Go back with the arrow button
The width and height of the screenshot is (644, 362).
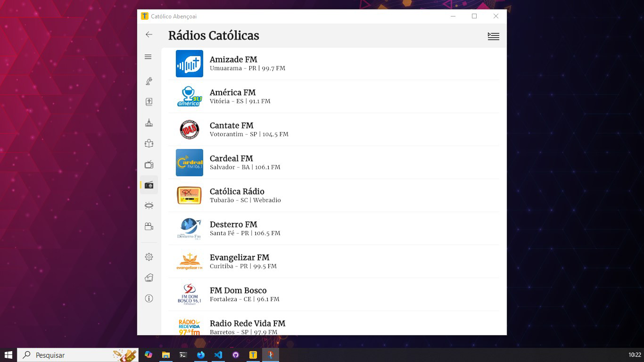point(149,34)
